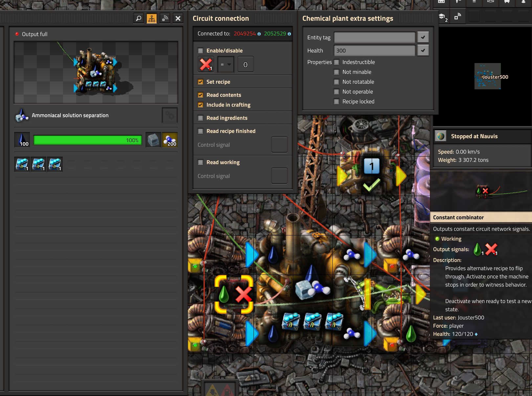The height and width of the screenshot is (396, 532).
Task: Check the Read ingredients checkbox
Action: pos(201,118)
